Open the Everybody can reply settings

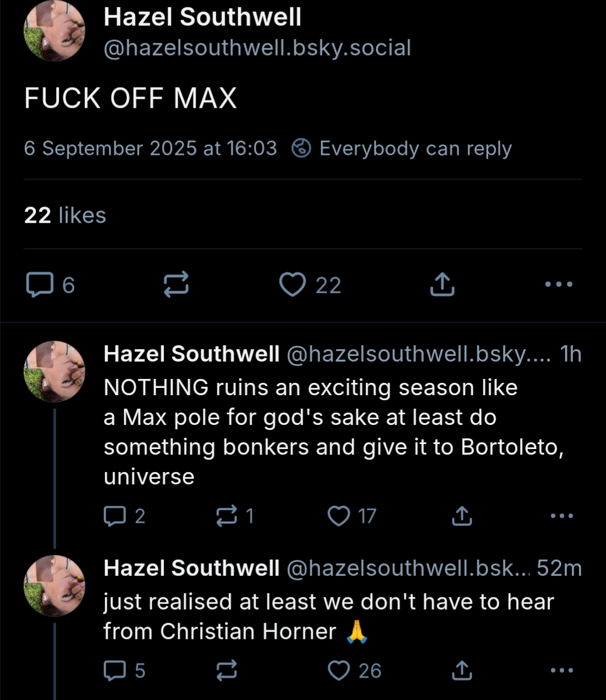[x=402, y=149]
